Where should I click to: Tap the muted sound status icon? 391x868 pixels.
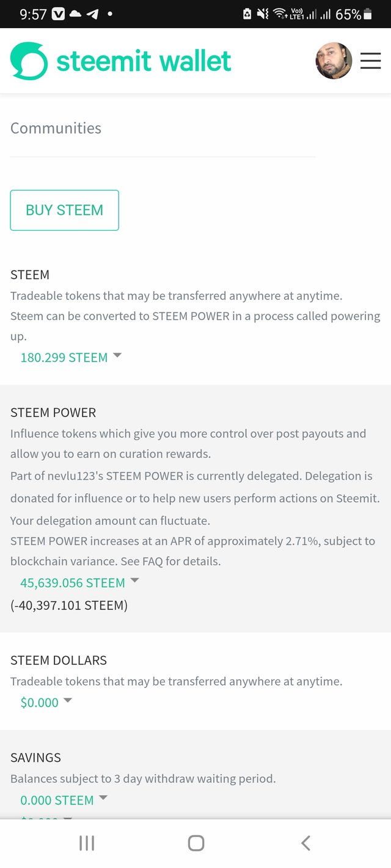pos(263,14)
